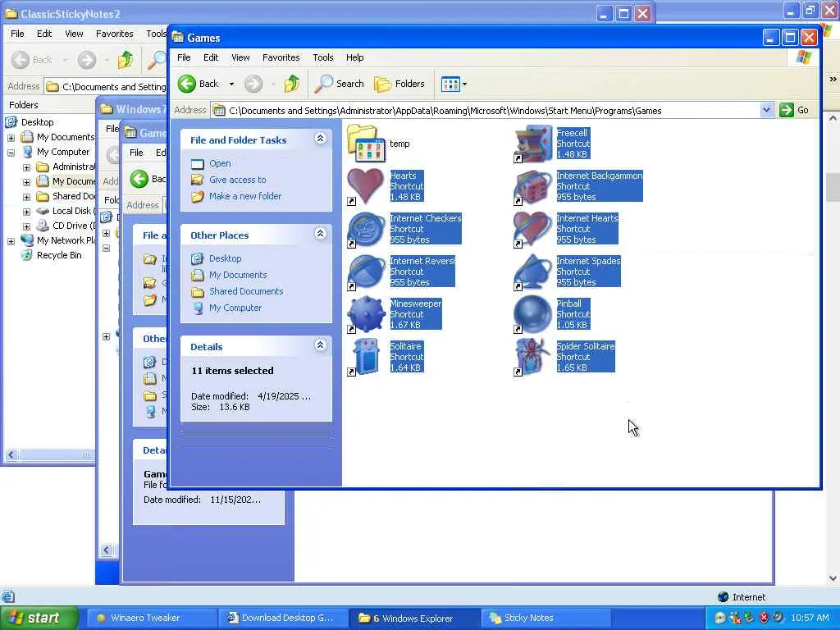The width and height of the screenshot is (840, 630).
Task: Select the Solitaire card icon
Action: tap(367, 357)
